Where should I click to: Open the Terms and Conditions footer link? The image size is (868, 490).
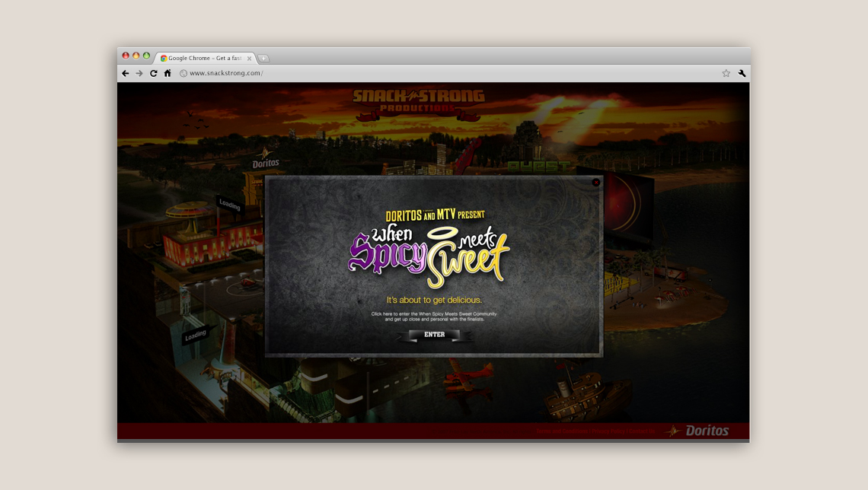[561, 431]
